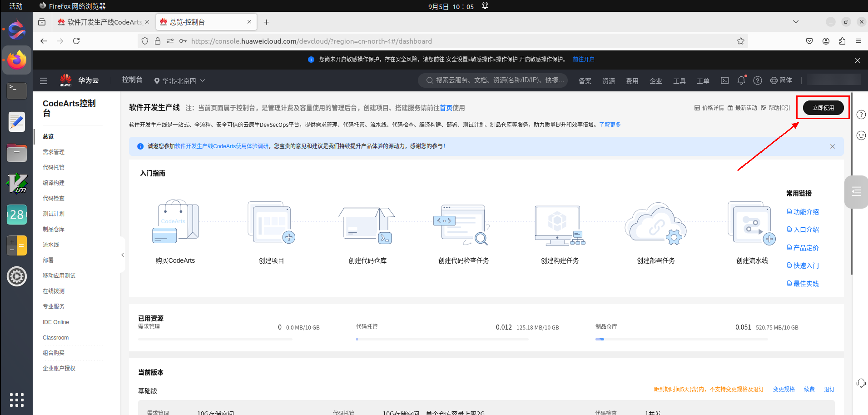This screenshot has width=868, height=415.
Task: Click the 立即使用 button
Action: pos(823,108)
